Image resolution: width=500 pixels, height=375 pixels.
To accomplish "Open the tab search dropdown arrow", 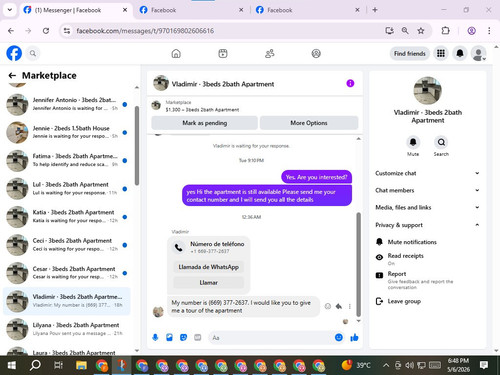I will [10, 10].
